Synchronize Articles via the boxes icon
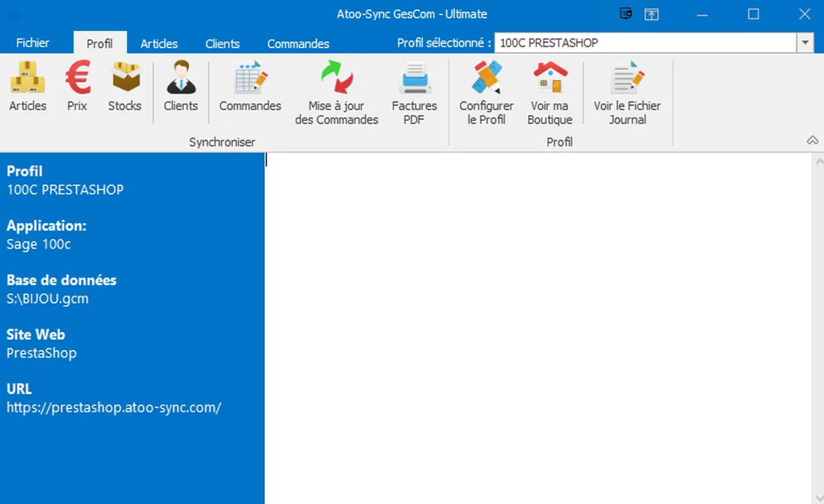 pos(27,86)
